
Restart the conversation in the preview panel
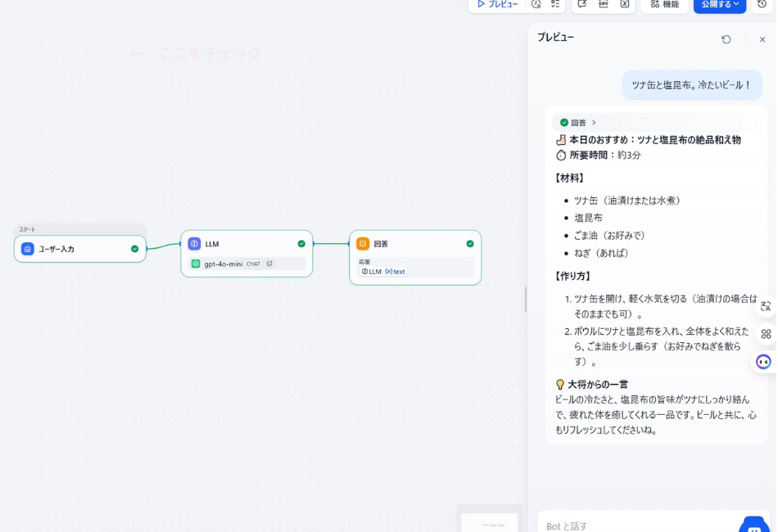click(x=726, y=38)
